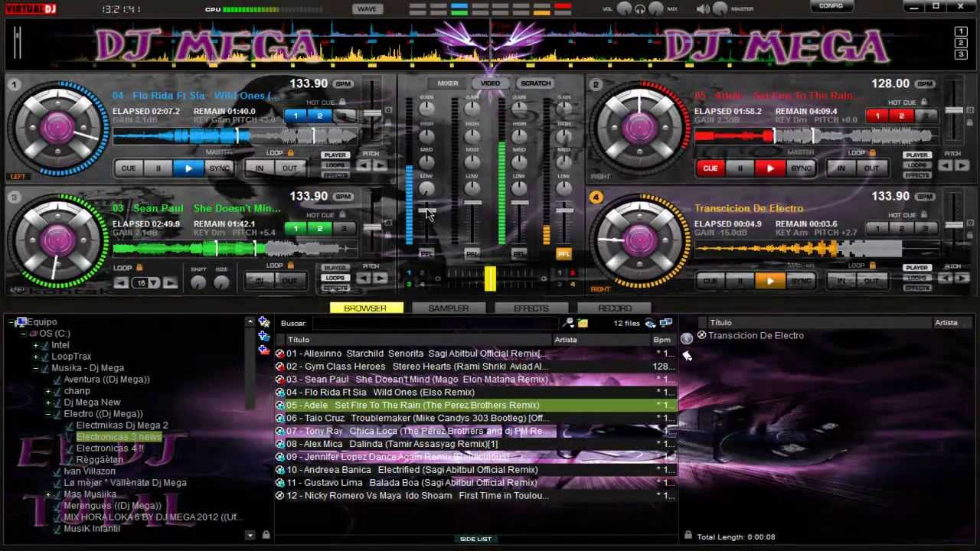
Task: Open the add virtual folder icon
Action: [x=264, y=322]
